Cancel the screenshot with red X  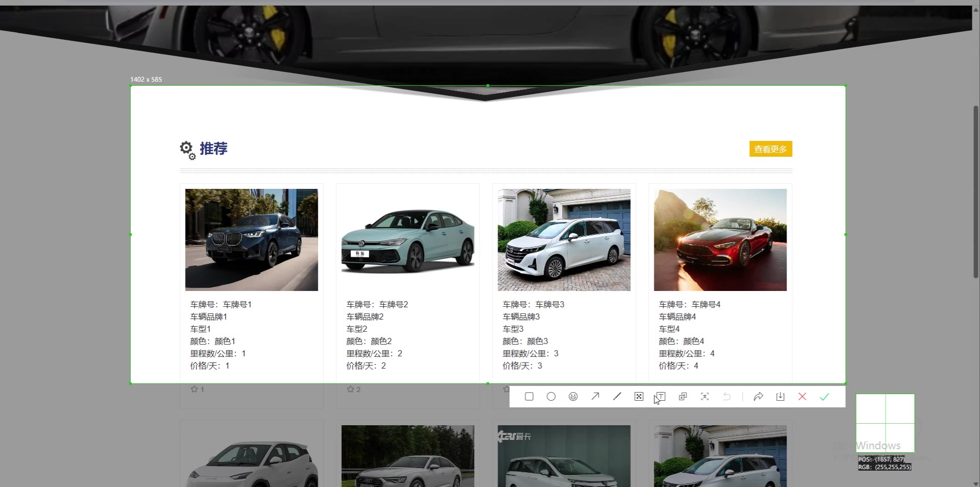[x=802, y=397]
